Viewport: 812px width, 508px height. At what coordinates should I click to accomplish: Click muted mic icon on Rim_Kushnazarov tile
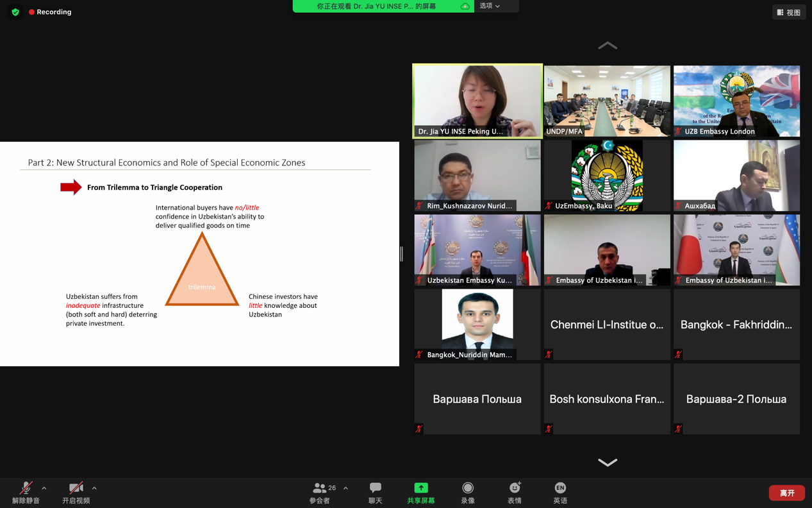coord(419,206)
